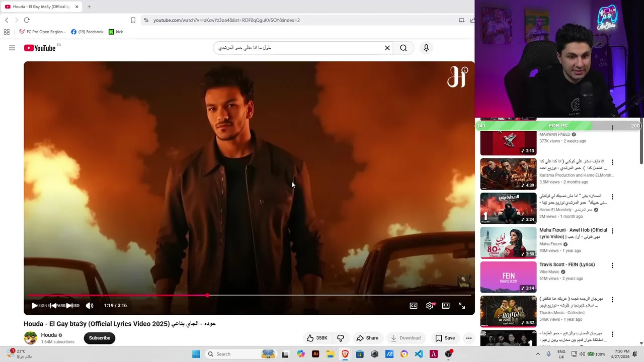This screenshot has height=362, width=644.
Task: Open options for Travis Scott FE!N video
Action: click(x=612, y=265)
